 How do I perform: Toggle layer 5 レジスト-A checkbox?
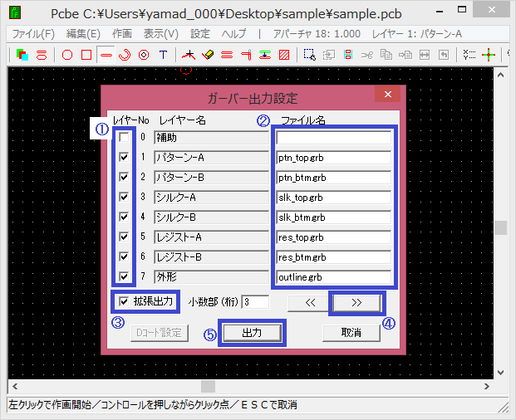pyautogui.click(x=124, y=237)
